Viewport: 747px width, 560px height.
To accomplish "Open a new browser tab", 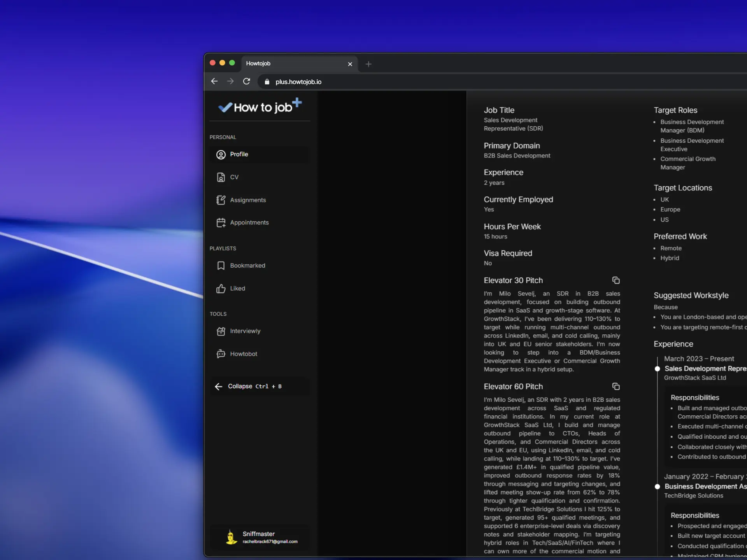I will tap(368, 64).
